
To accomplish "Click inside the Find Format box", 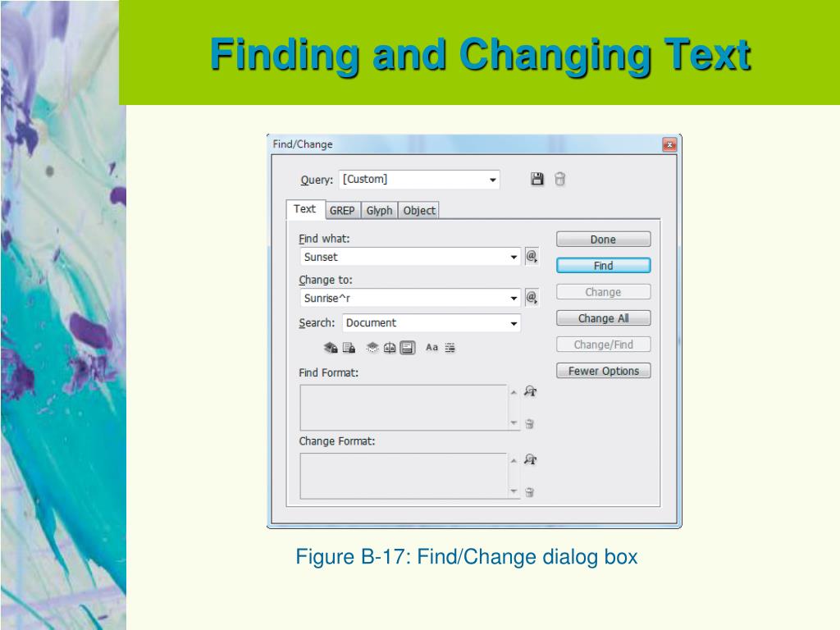I will click(x=404, y=407).
